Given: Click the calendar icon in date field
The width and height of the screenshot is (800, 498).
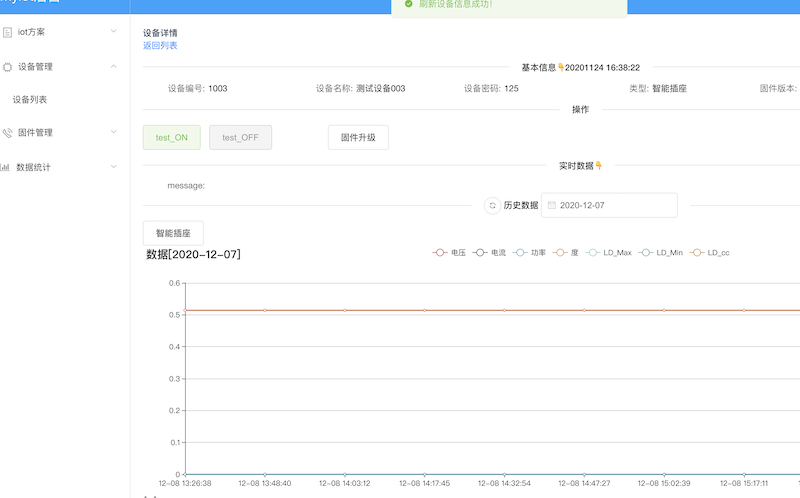Looking at the screenshot, I should point(551,205).
